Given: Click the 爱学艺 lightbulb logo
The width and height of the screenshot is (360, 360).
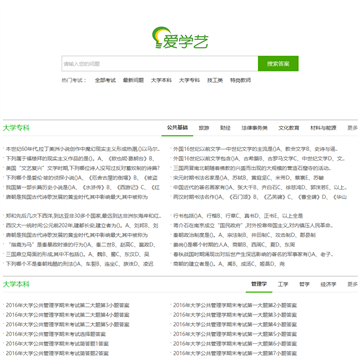Looking at the screenshot, I should click(x=180, y=38).
